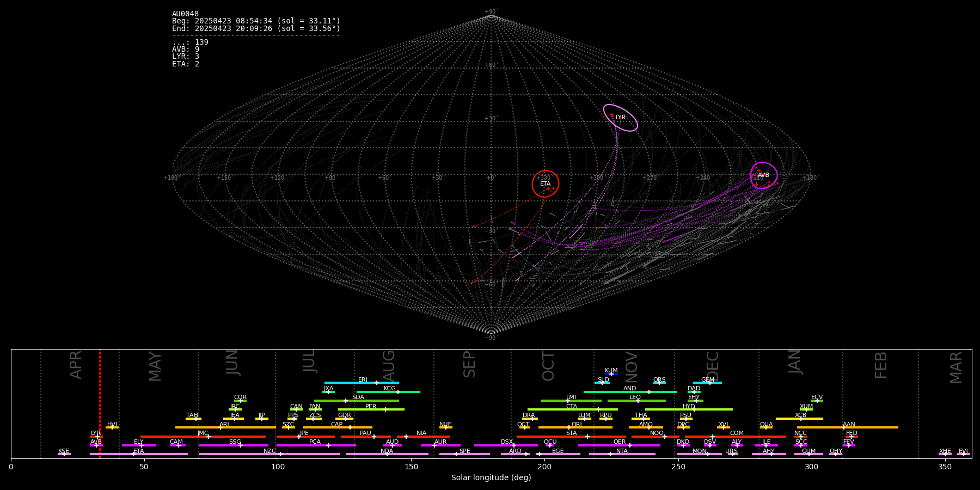Viewport: 980px width, 490px height.
Task: Click the HVI shower label in timeline
Action: (112, 425)
